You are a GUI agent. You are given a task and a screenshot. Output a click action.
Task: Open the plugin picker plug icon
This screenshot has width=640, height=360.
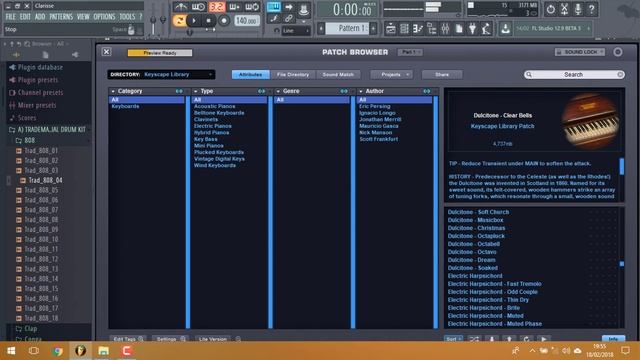[x=472, y=29]
